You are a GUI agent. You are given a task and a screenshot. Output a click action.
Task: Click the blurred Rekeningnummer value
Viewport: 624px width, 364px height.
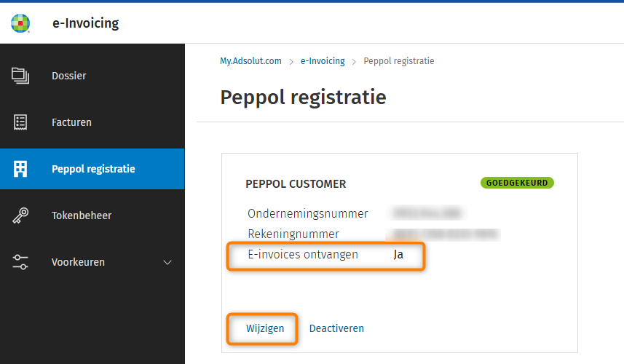pyautogui.click(x=446, y=234)
